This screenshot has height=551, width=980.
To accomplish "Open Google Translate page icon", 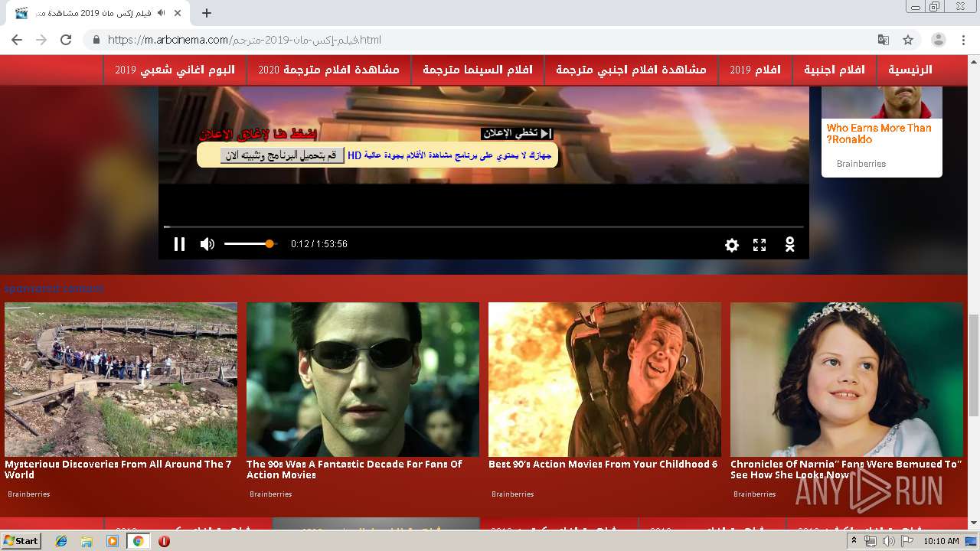I will [x=884, y=40].
